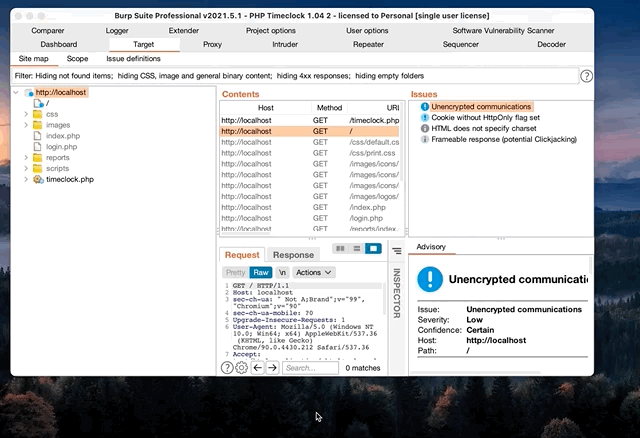Image resolution: width=640 pixels, height=438 pixels.
Task: Open the Actions dropdown menu
Action: pyautogui.click(x=313, y=272)
